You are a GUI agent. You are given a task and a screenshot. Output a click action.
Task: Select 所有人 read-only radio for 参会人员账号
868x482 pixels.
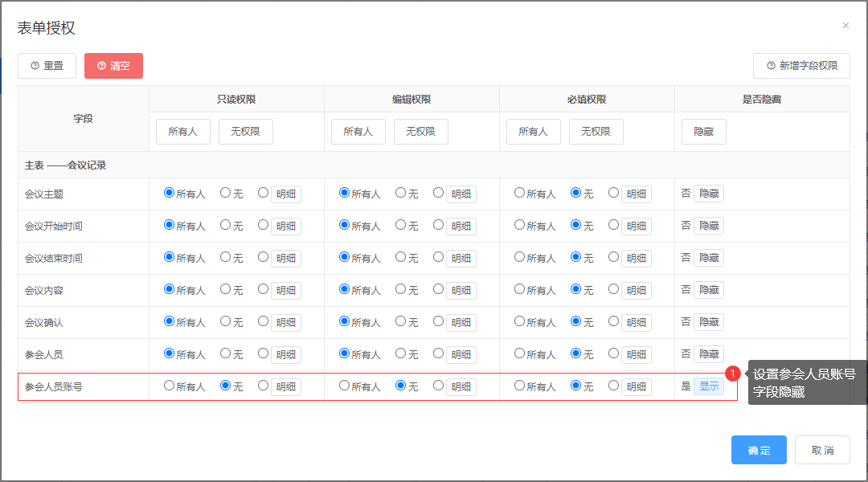170,386
